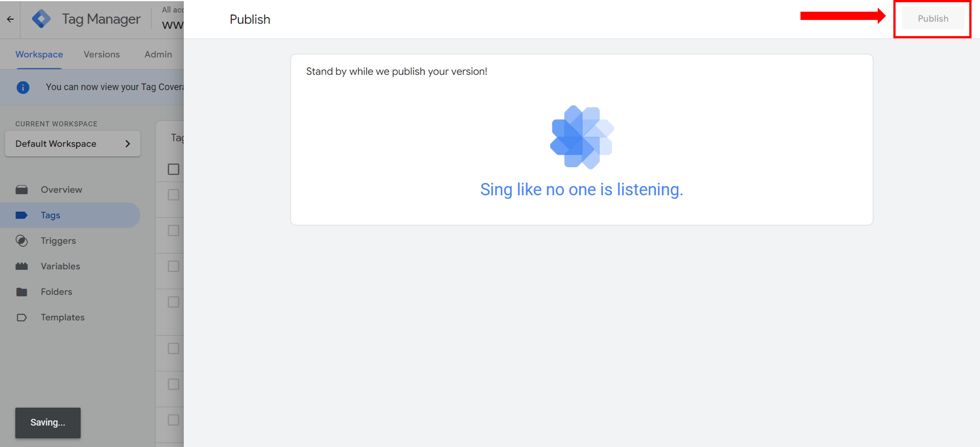Check the second tag row checkbox

click(174, 231)
